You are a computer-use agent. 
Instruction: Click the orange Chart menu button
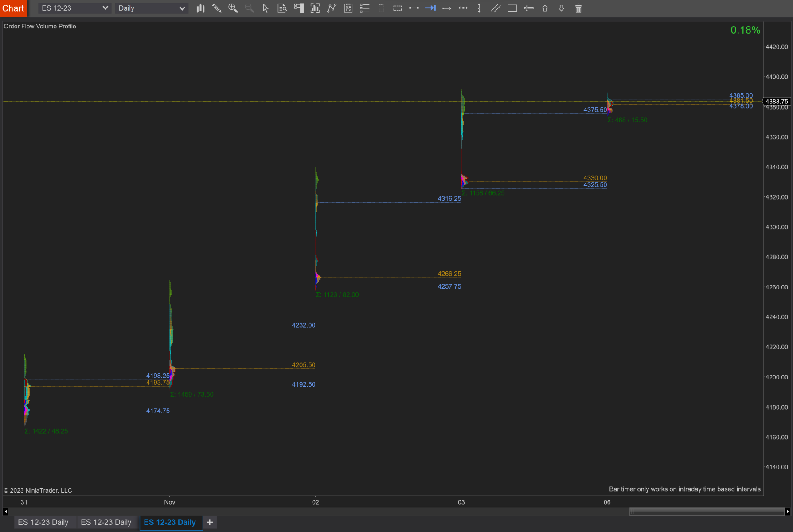[x=13, y=8]
